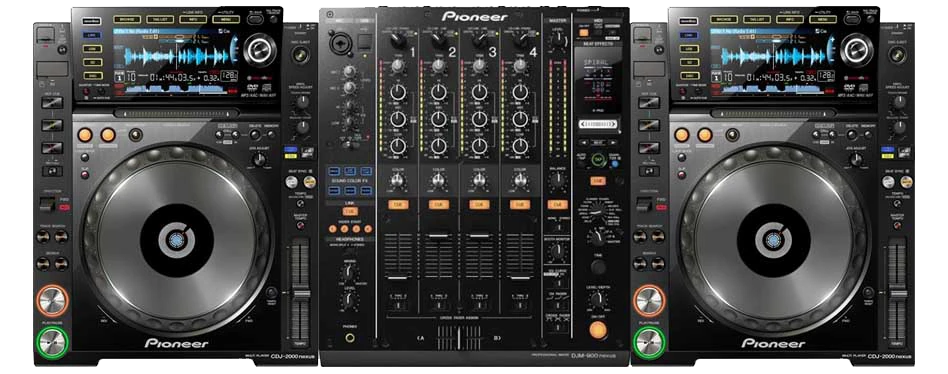Touch the X-PAD strip on mixer
Viewport: 948px width, 374px height.
tap(598, 124)
